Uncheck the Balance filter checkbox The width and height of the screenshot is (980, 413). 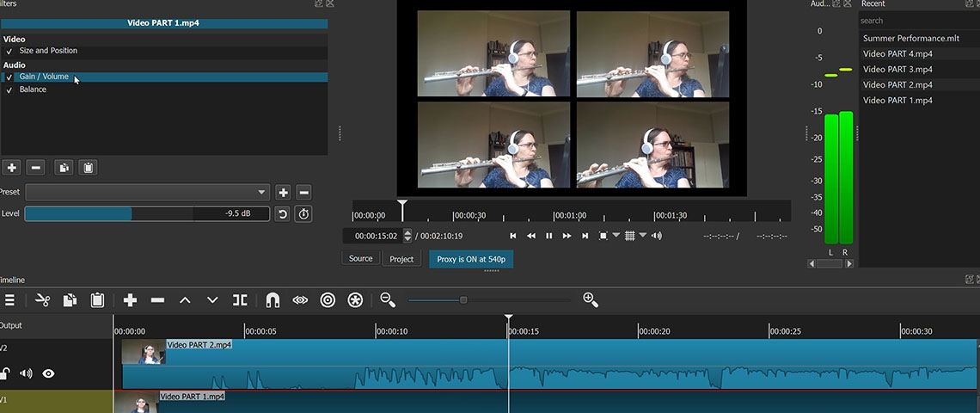pos(9,90)
